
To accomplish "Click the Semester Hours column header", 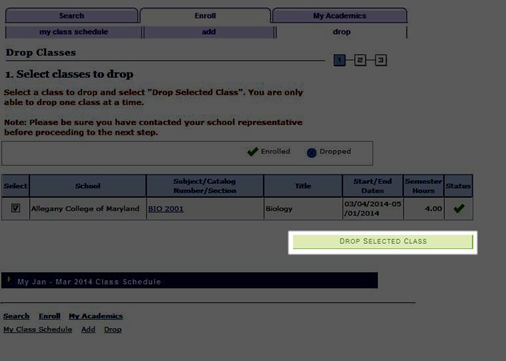I will pos(423,186).
